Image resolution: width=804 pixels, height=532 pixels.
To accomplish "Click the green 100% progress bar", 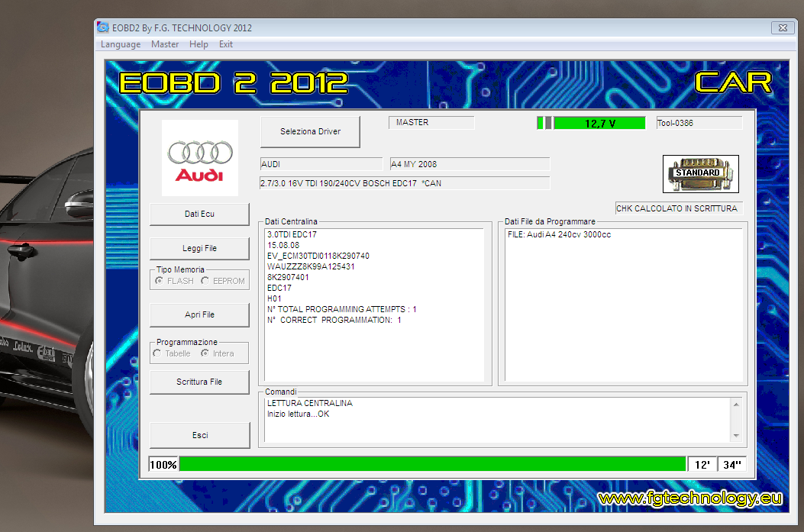I will coord(432,464).
